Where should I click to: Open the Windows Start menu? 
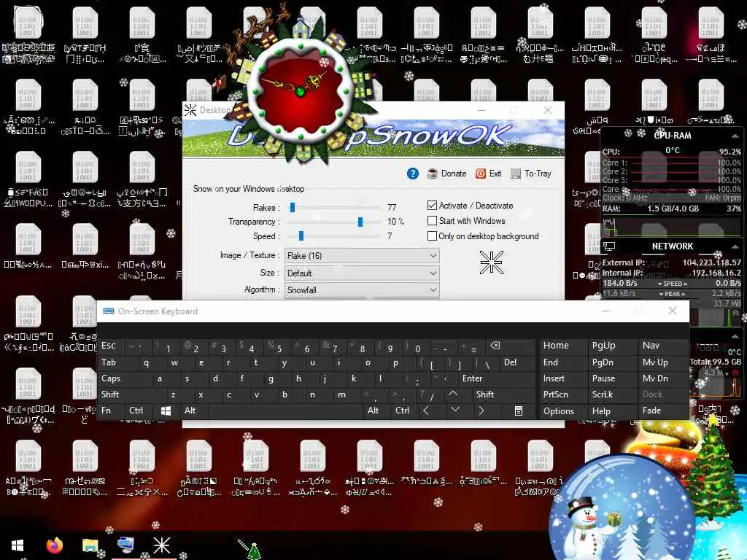[x=18, y=545]
